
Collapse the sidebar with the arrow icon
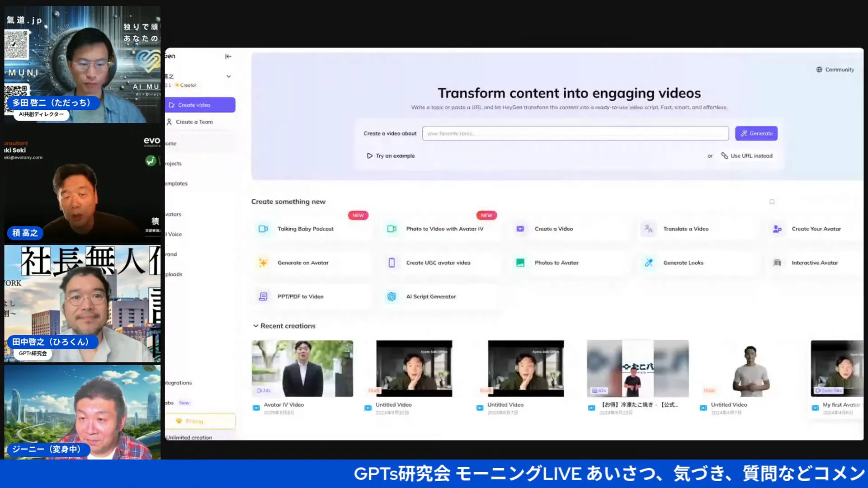[x=228, y=56]
